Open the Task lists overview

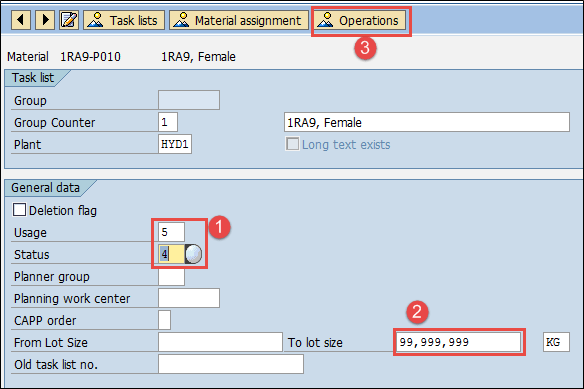tap(124, 20)
